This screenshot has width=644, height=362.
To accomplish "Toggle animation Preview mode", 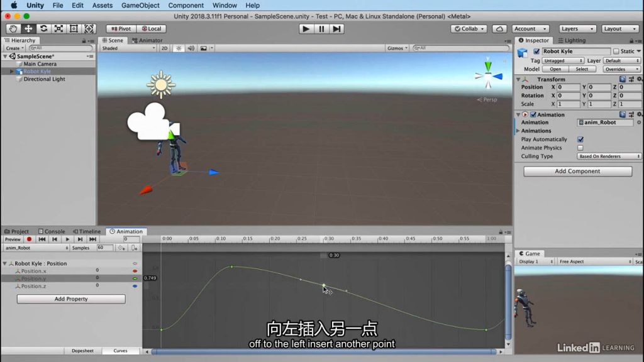I will pos(13,239).
